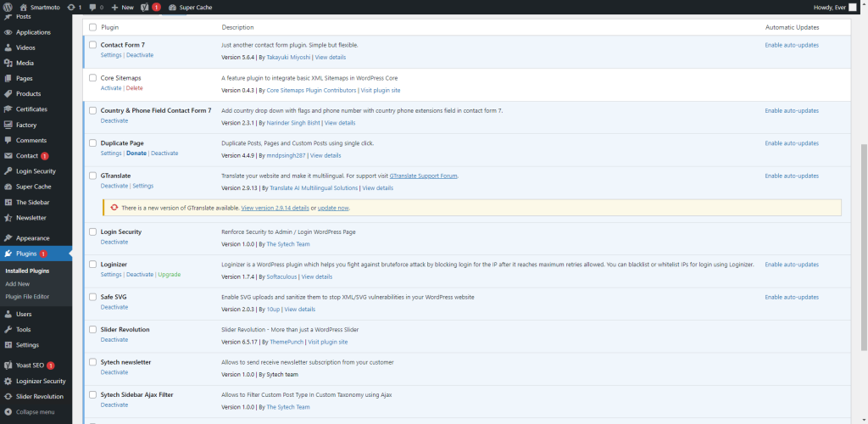Select the Loginizer checkbox
This screenshot has width=868, height=424.
93,265
